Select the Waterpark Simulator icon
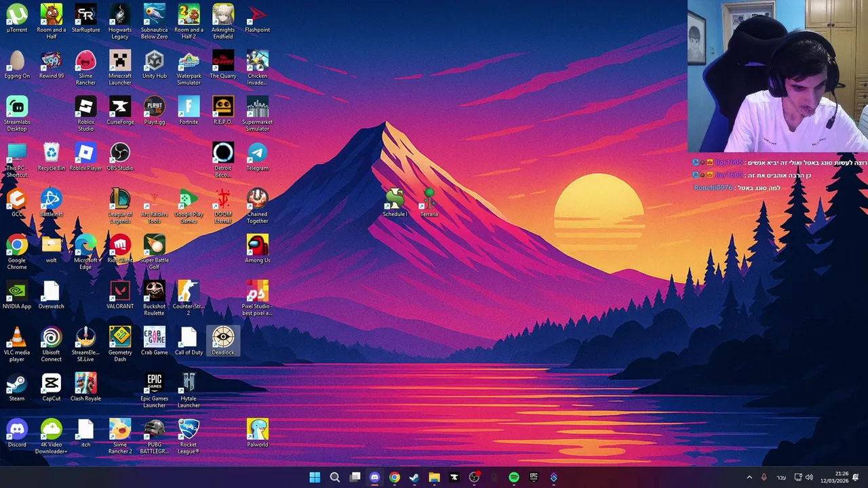 (x=189, y=68)
